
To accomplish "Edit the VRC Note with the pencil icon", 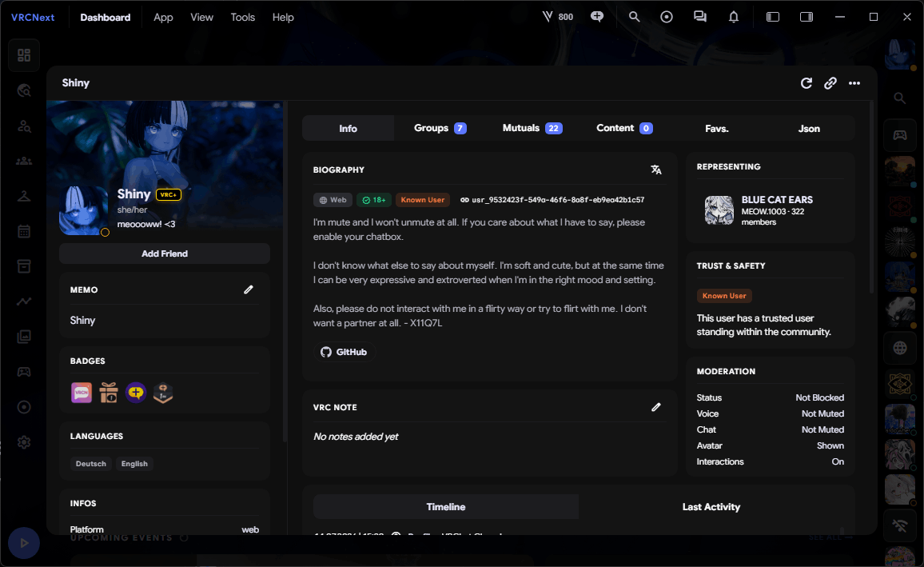I will click(x=656, y=407).
